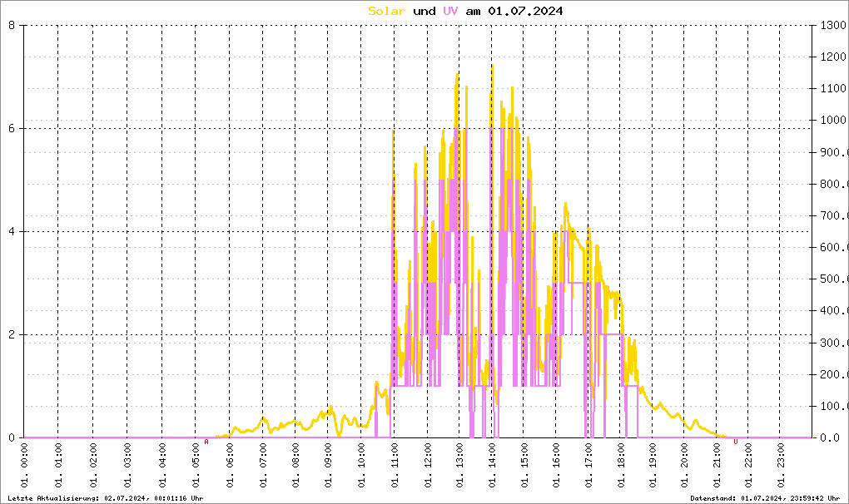The width and height of the screenshot is (849, 504).
Task: Click the left axis label '2'
Action: [12, 334]
